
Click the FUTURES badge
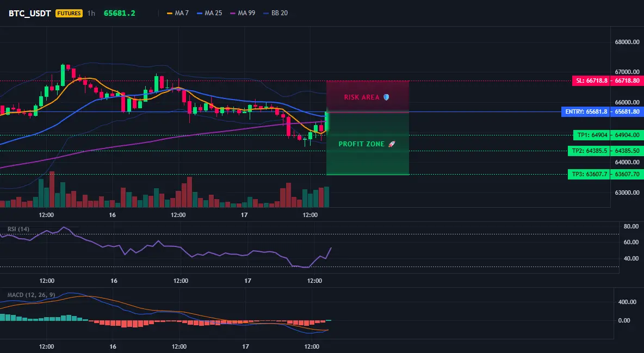[69, 13]
